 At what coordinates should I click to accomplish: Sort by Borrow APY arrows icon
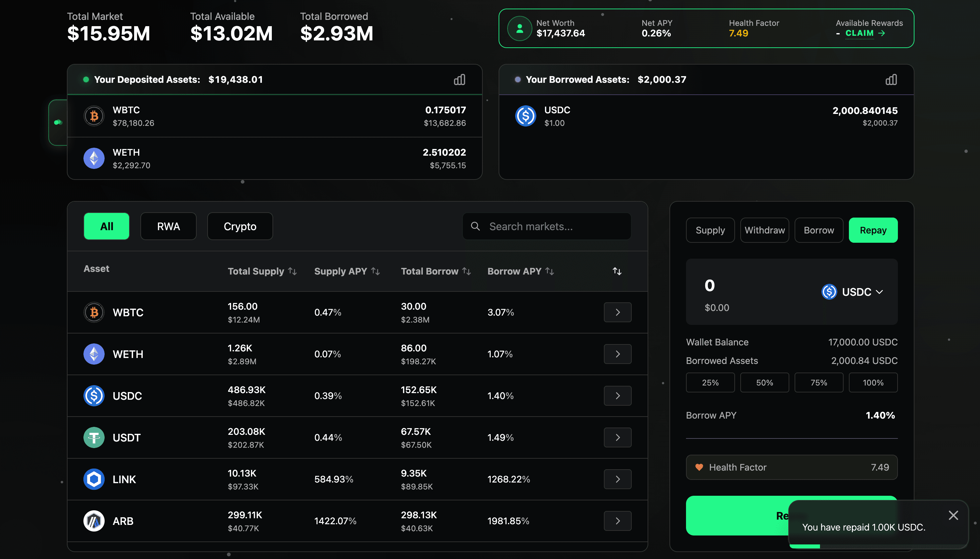tap(550, 271)
